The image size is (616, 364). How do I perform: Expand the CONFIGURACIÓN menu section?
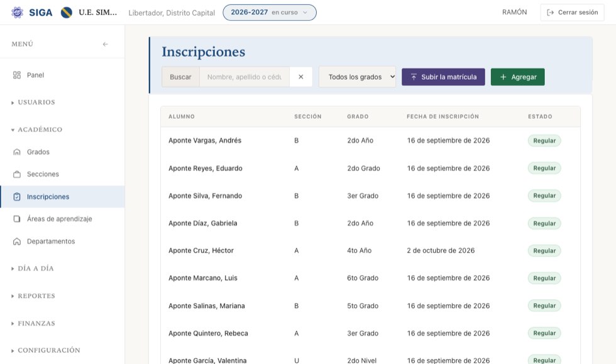click(x=45, y=350)
